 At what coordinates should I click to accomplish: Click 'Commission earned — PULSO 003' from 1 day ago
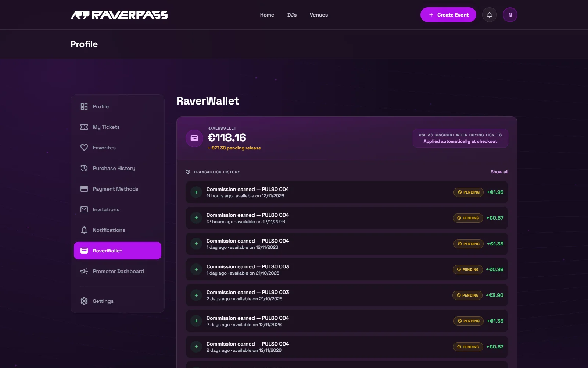(248, 266)
